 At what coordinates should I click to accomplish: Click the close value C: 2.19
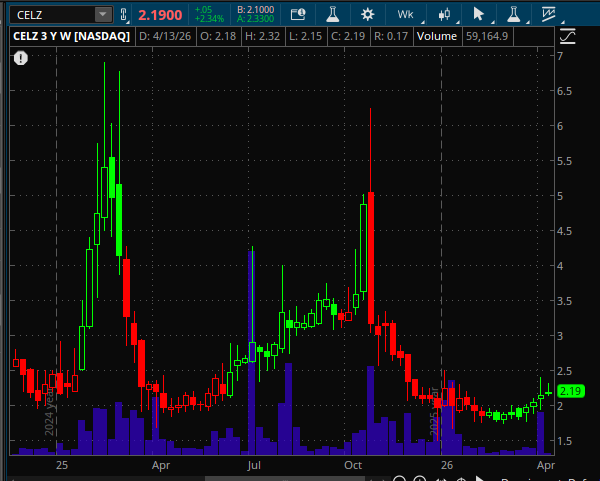[348, 36]
